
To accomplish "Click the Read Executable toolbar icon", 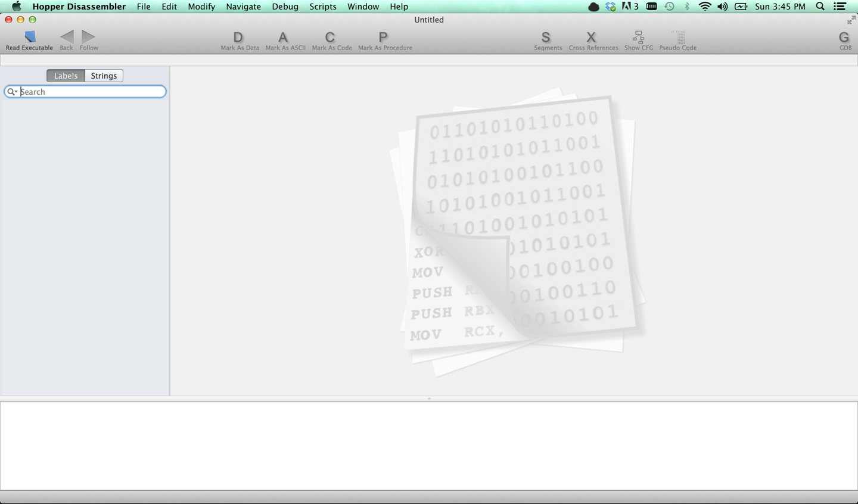I will [29, 38].
